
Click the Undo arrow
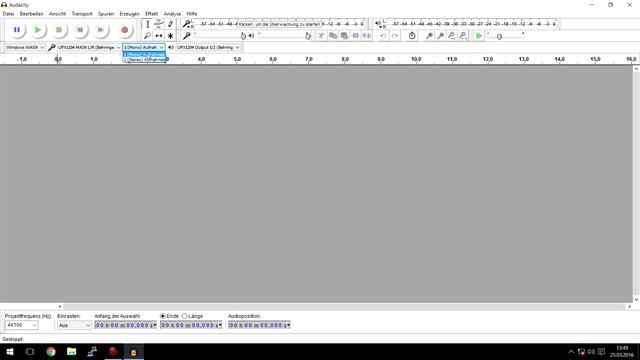[x=383, y=36]
